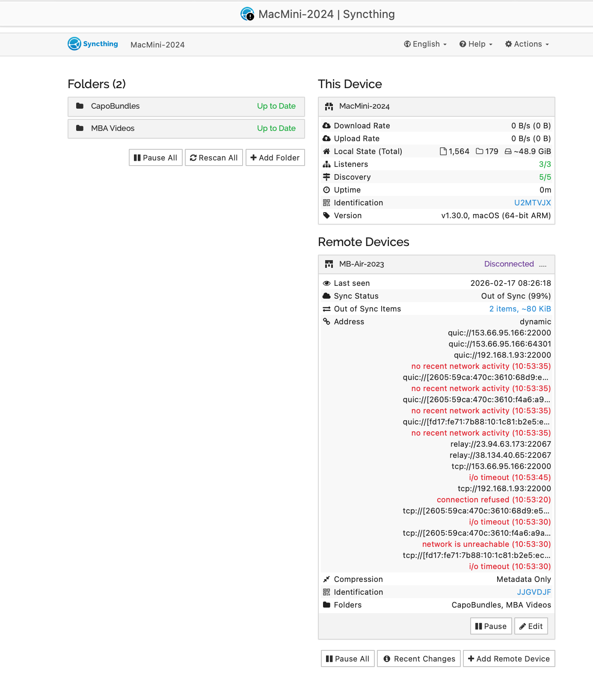The image size is (593, 700).
Task: Click the Rescan All button
Action: [214, 158]
